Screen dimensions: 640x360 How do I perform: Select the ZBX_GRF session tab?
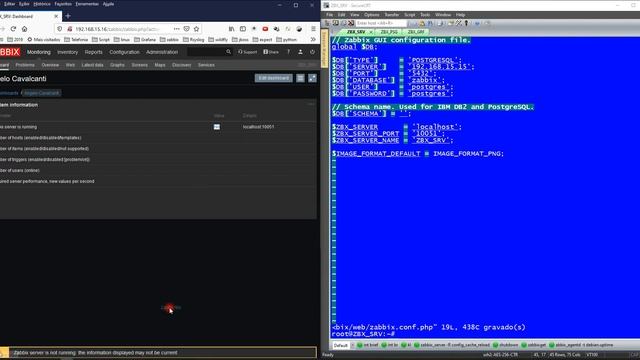point(416,32)
